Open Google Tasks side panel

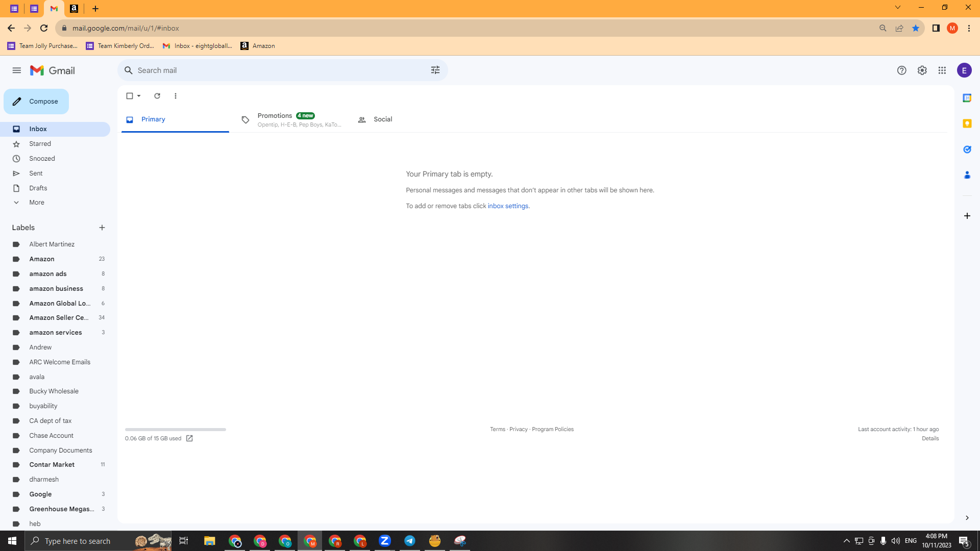(x=967, y=149)
